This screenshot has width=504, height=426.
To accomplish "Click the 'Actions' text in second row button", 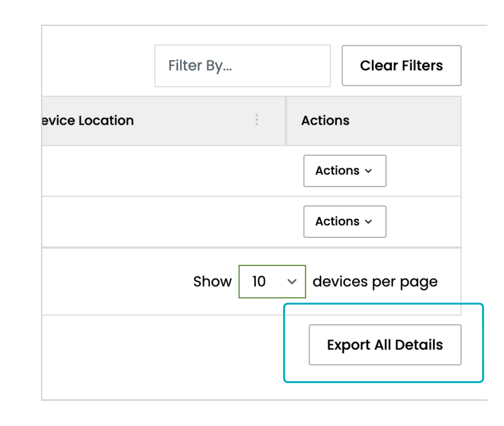I will [x=337, y=222].
